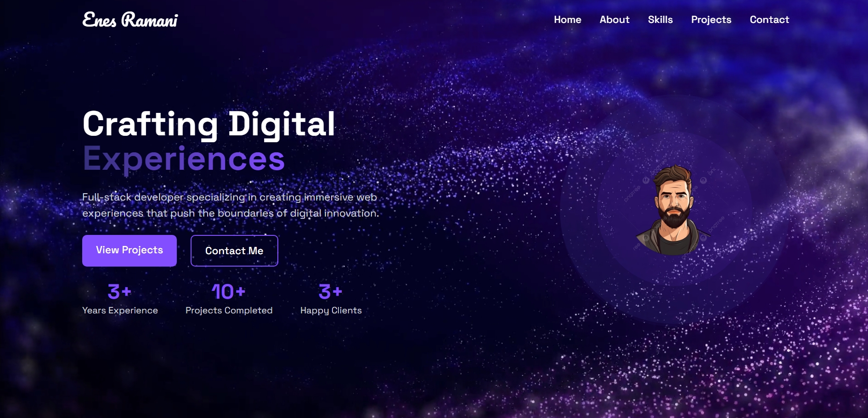Click the View Projects button
The width and height of the screenshot is (868, 418).
pos(130,251)
